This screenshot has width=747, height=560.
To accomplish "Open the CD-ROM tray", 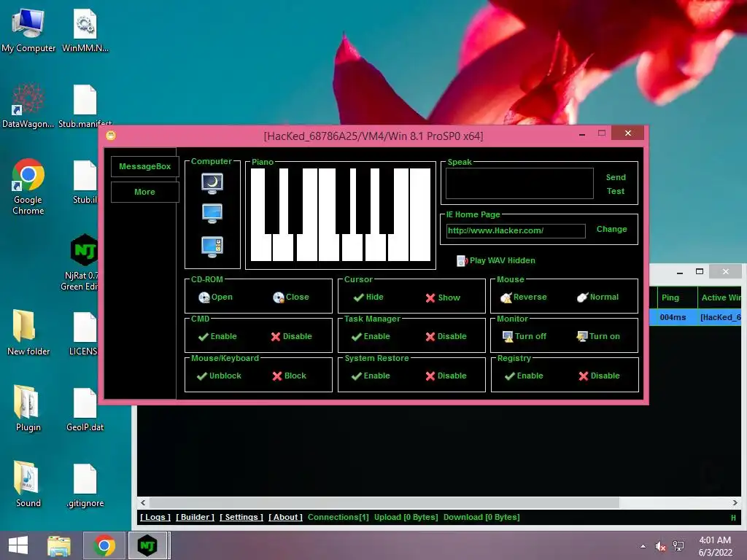I will point(215,297).
